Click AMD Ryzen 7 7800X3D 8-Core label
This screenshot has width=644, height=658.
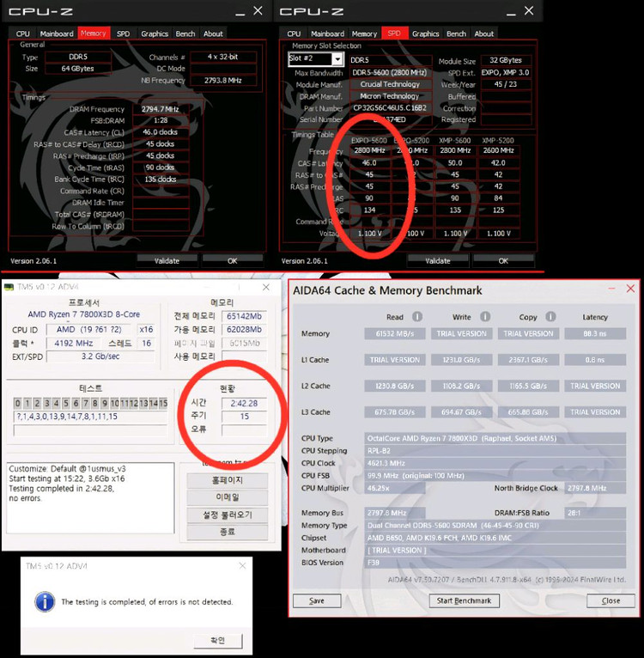tap(84, 314)
